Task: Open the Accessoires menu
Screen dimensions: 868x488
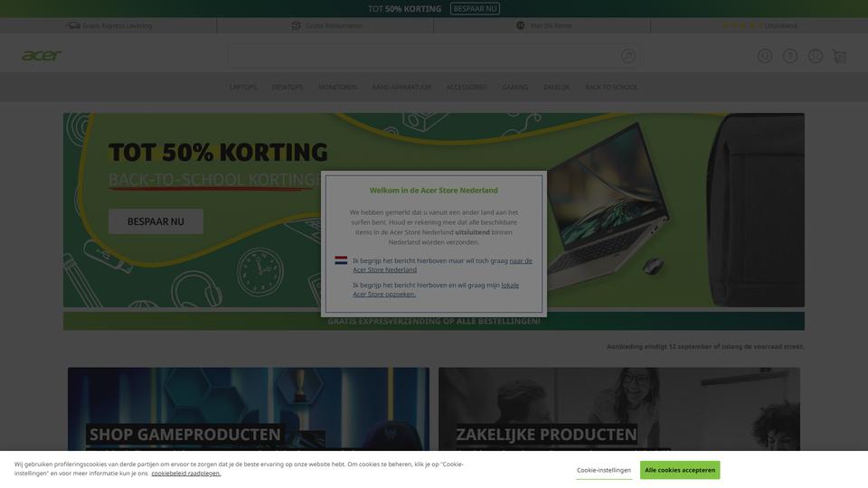Action: [x=467, y=88]
